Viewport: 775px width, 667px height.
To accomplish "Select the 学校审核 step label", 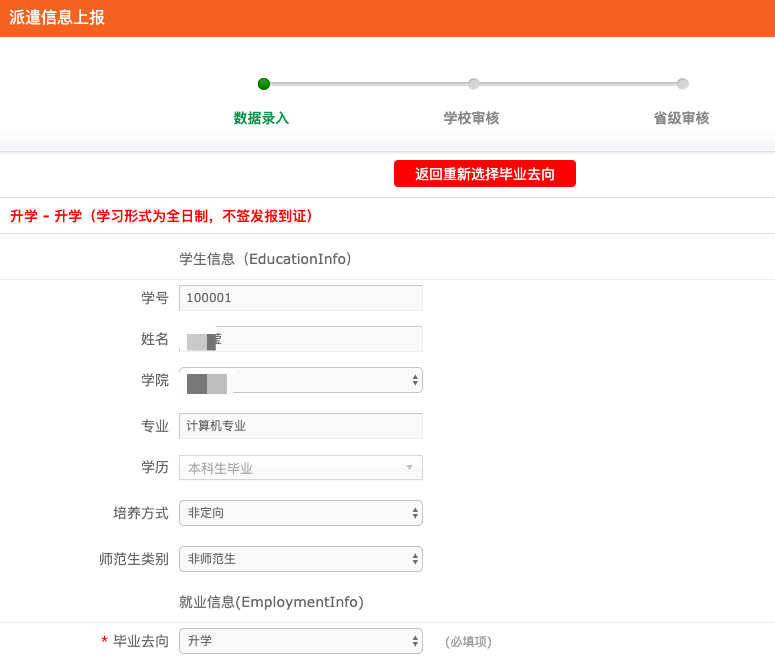I will 471,118.
